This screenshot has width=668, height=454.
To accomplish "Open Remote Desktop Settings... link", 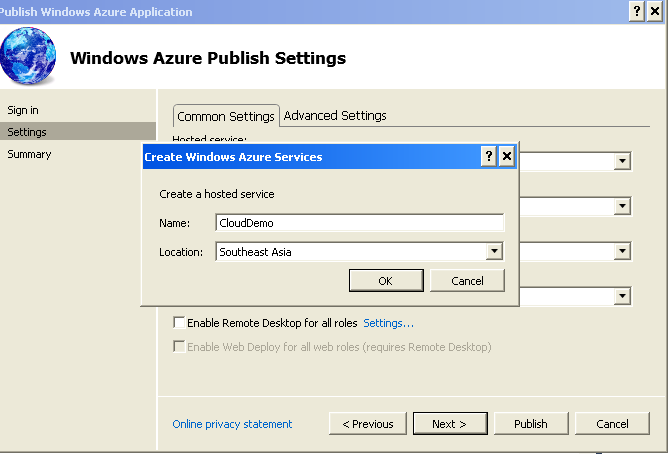I will tap(388, 323).
